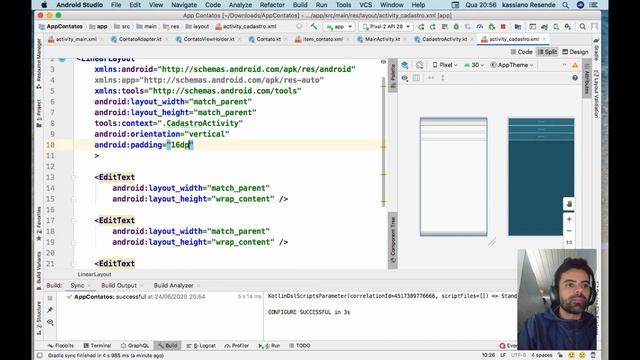Switch to the Build Analyzer tab
This screenshot has height=360, width=640.
(173, 285)
